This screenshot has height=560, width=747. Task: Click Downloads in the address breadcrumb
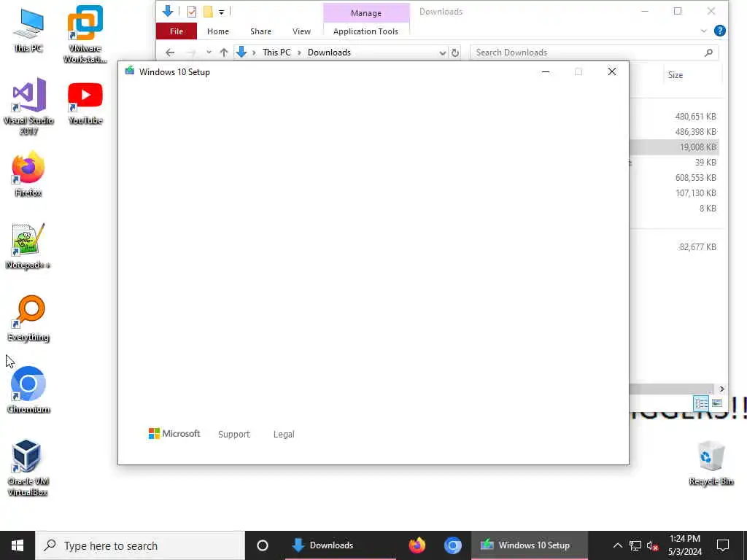329,52
